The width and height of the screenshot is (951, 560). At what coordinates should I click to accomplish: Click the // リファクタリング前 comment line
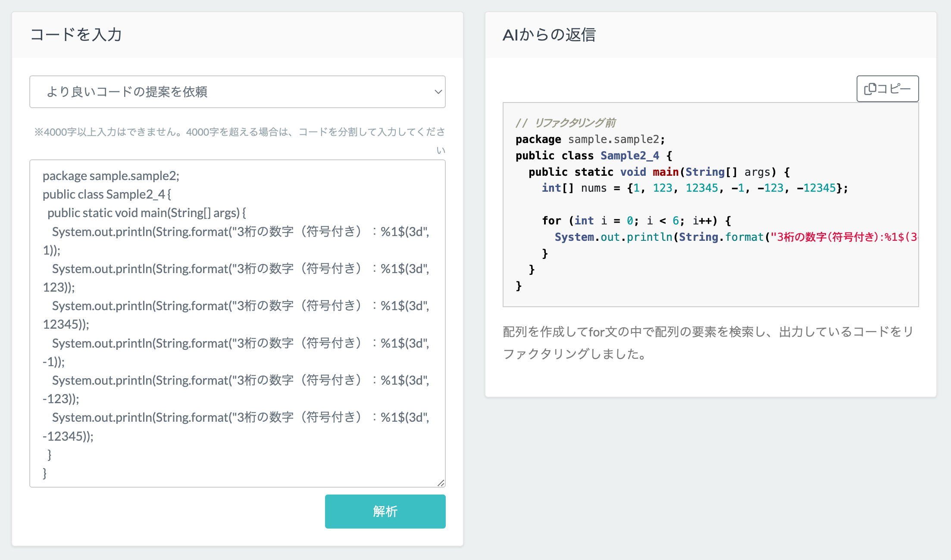point(566,123)
